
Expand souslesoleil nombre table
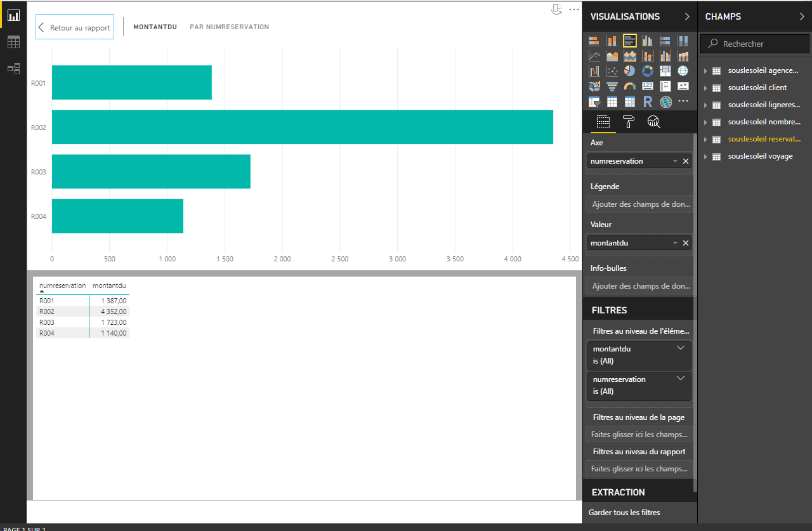tap(705, 122)
